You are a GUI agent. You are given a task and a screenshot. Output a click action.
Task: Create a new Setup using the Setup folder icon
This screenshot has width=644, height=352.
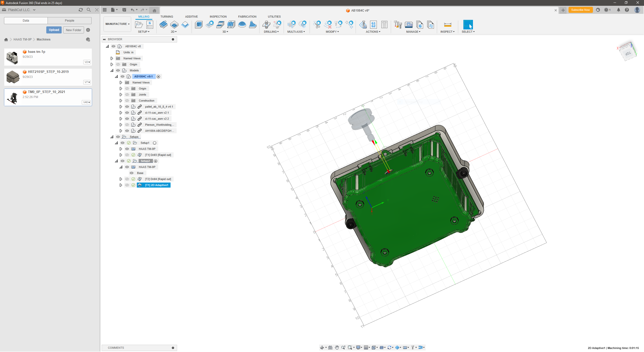click(x=139, y=25)
